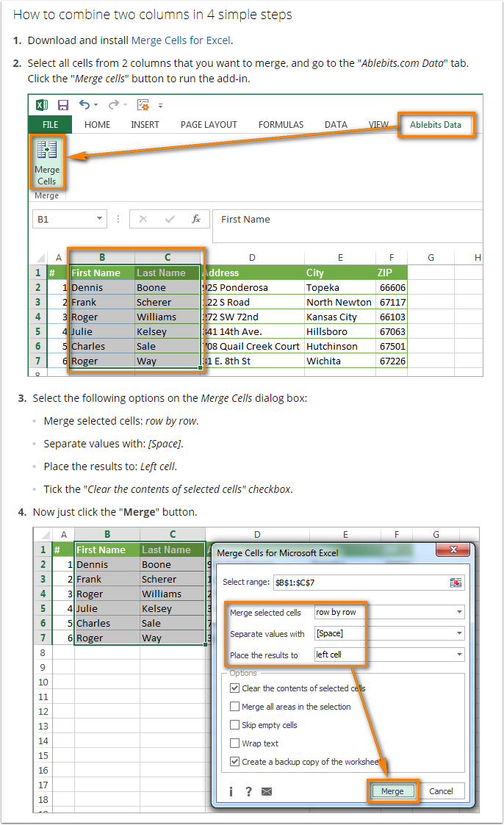504x825 pixels.
Task: Click the quick access print preview icon
Action: coord(143,105)
